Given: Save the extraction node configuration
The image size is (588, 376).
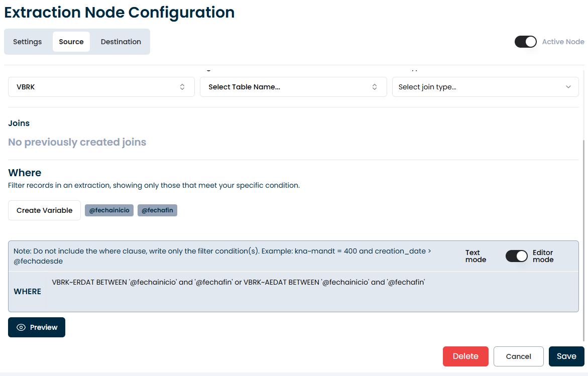Looking at the screenshot, I should coord(566,356).
